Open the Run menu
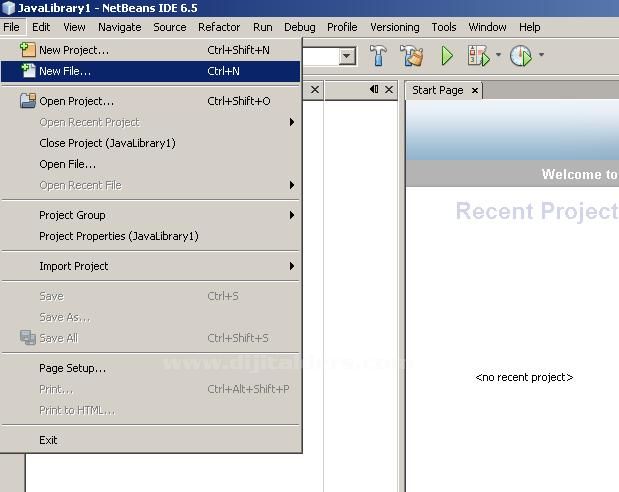Viewport: 619px width, 492px height. (x=263, y=27)
